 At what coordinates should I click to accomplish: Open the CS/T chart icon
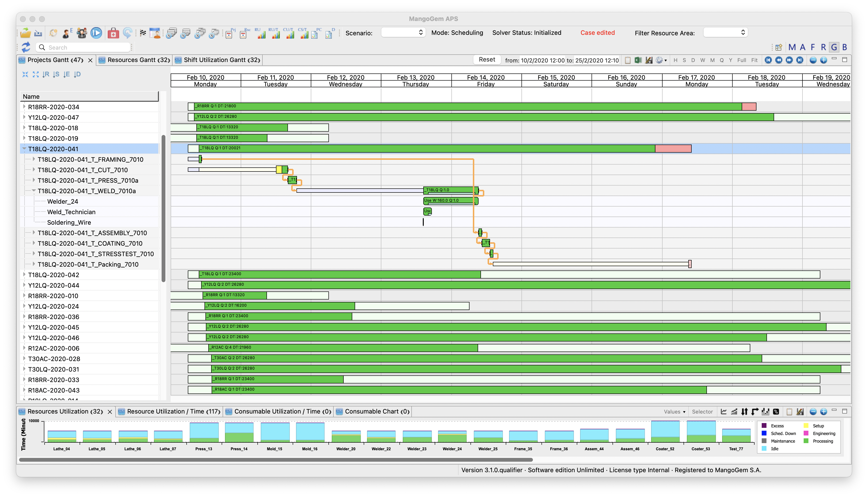pyautogui.click(x=304, y=33)
